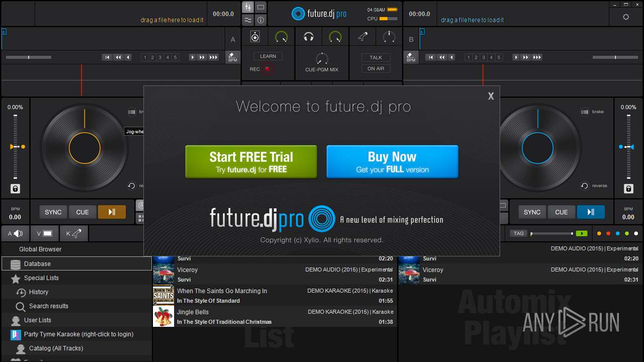Click the master speaker output icon
Screen dimensions: 644x362
[255, 36]
